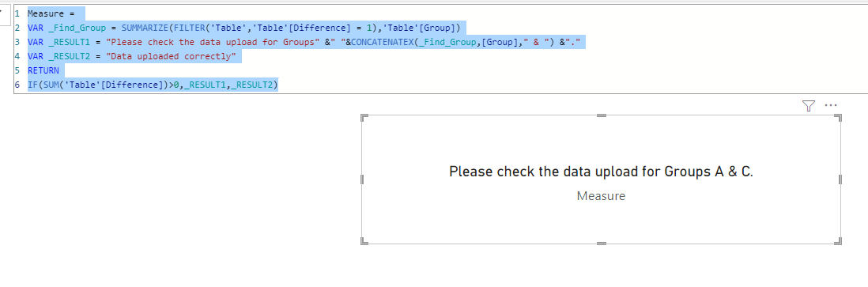The width and height of the screenshot is (868, 287).
Task: Grab the card's bottom-right corner resize handle
Action: tap(838, 241)
